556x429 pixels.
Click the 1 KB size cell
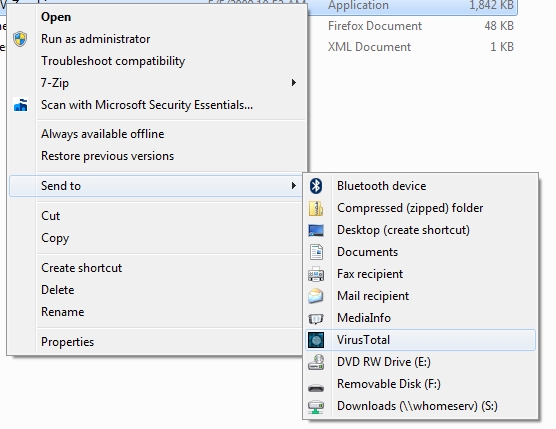(x=502, y=47)
